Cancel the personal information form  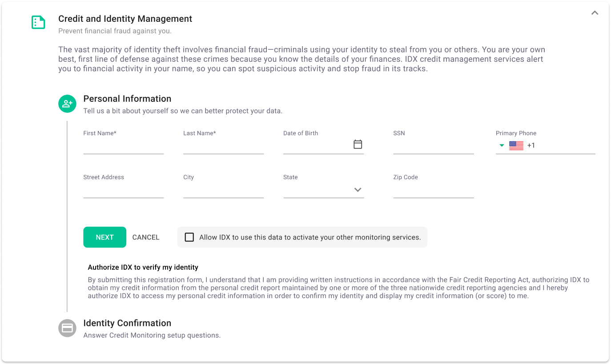[146, 237]
